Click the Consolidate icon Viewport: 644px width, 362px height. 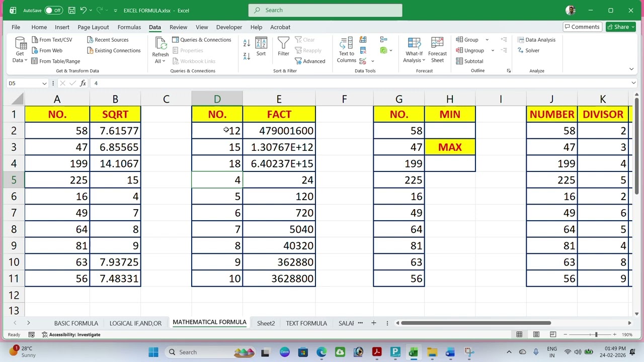pos(383,40)
